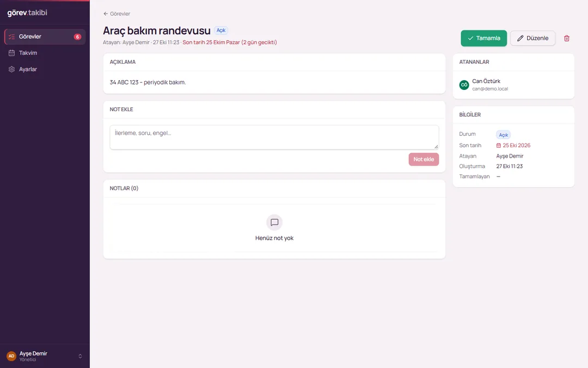588x368 pixels.
Task: Click the note text area
Action: [274, 137]
